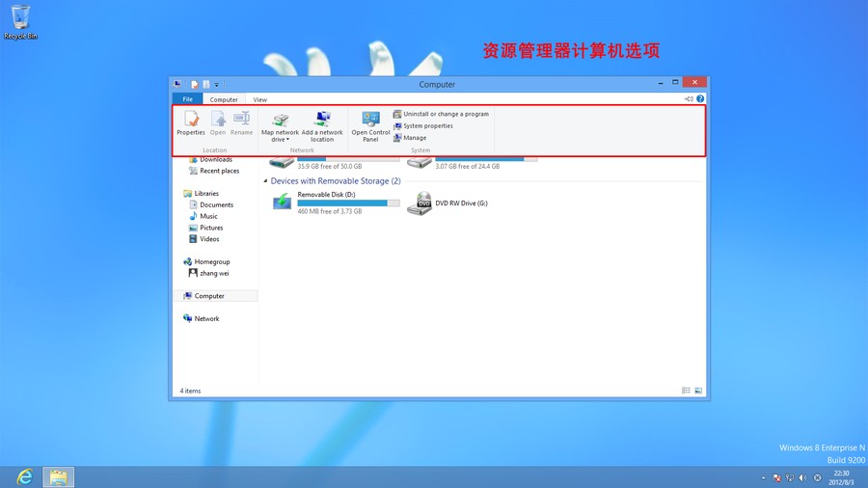Switch to large icons view in status bar
Image resolution: width=868 pixels, height=488 pixels.
698,391
